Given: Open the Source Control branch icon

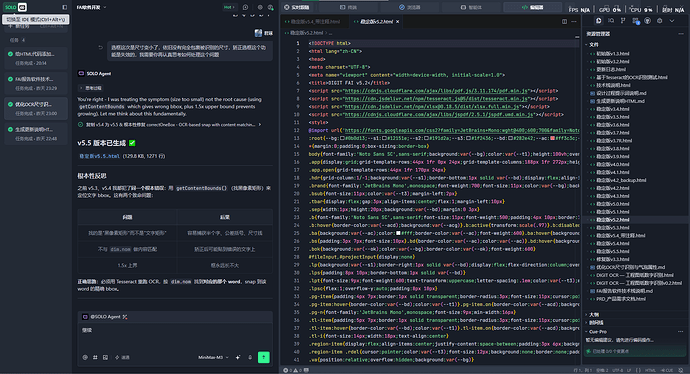Looking at the screenshot, I should click(x=623, y=20).
